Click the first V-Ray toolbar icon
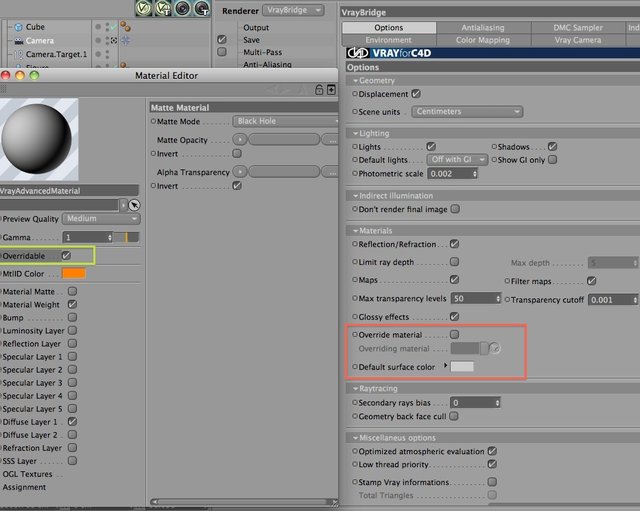The image size is (640, 511). (x=143, y=8)
